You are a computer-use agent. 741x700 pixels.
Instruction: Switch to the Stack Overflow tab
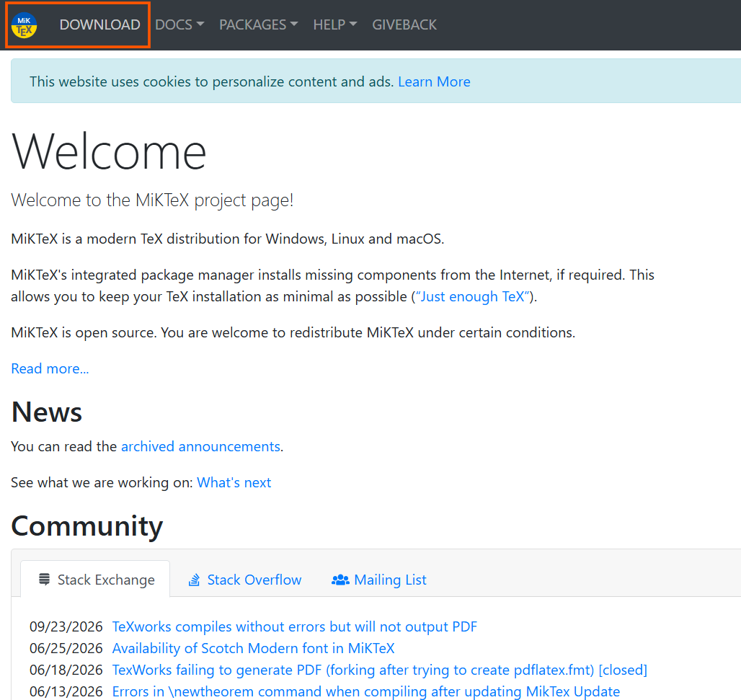pyautogui.click(x=245, y=580)
